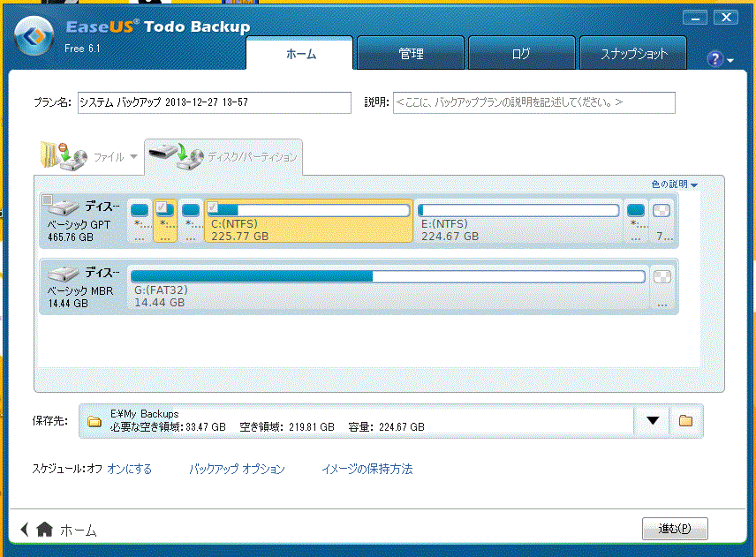Click the ベーシック MBR disk label

pyautogui.click(x=80, y=291)
